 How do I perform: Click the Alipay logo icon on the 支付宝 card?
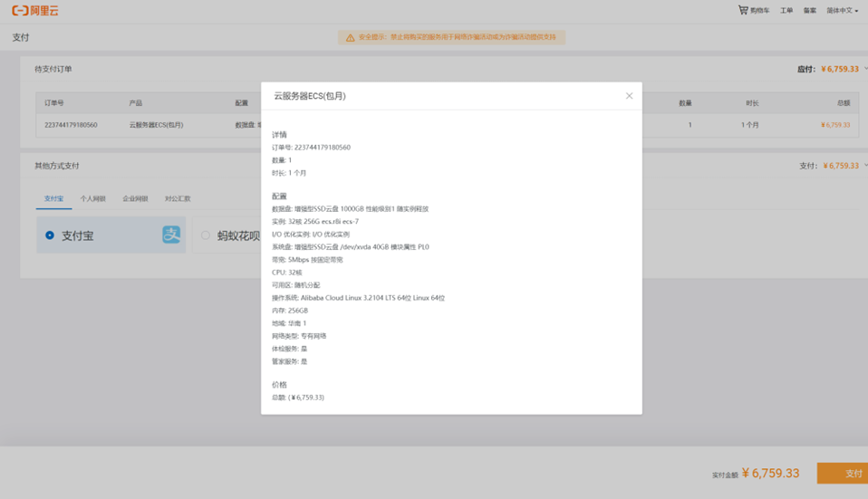click(171, 235)
